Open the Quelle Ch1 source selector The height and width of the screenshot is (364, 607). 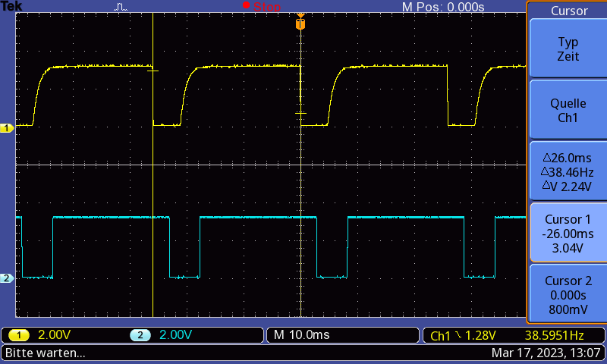(x=568, y=110)
